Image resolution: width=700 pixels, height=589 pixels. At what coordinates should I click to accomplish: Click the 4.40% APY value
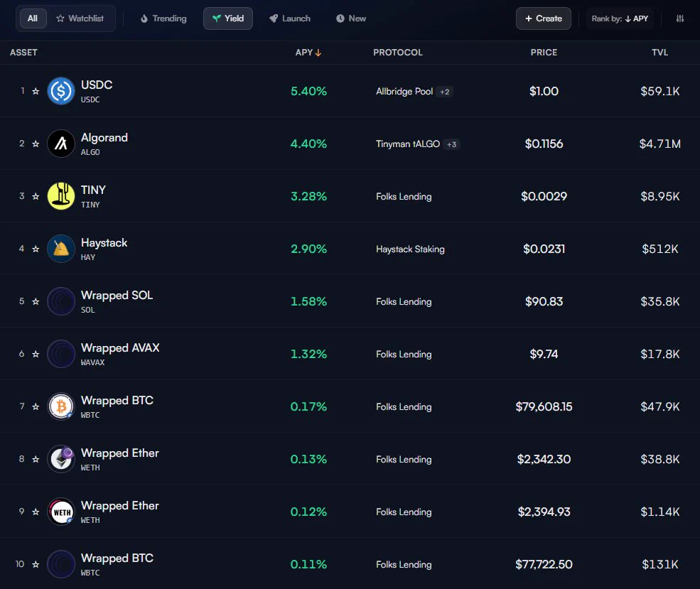pos(309,144)
